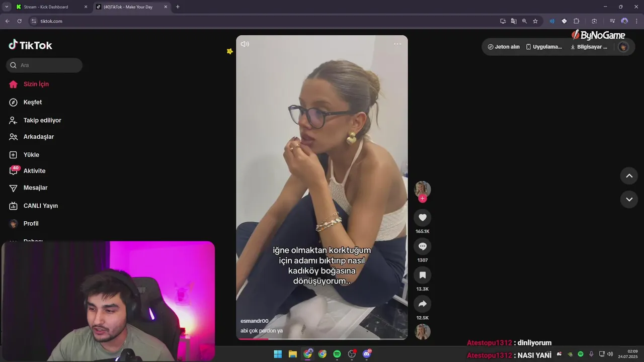Open OBS Studio from the taskbar
This screenshot has width=644, height=362.
[x=352, y=354]
